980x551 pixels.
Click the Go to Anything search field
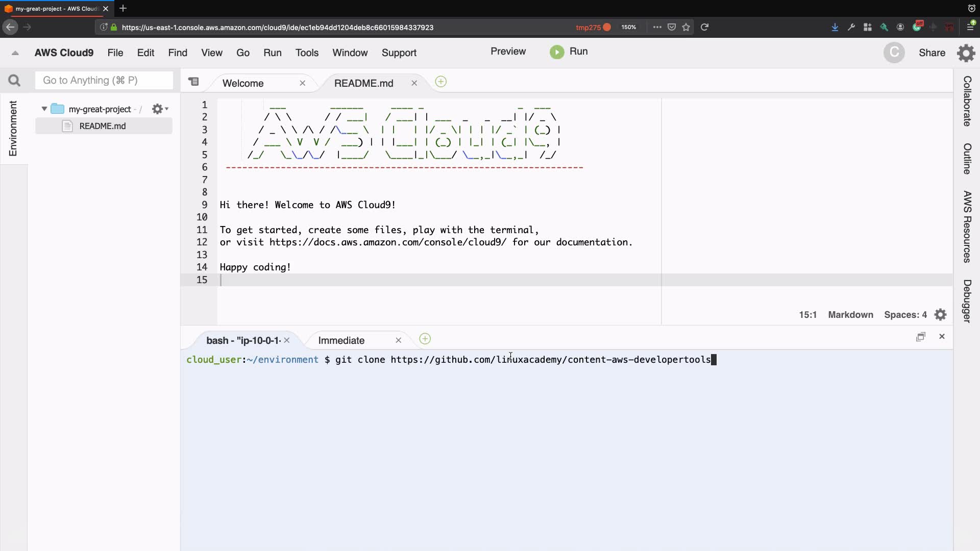tap(104, 81)
